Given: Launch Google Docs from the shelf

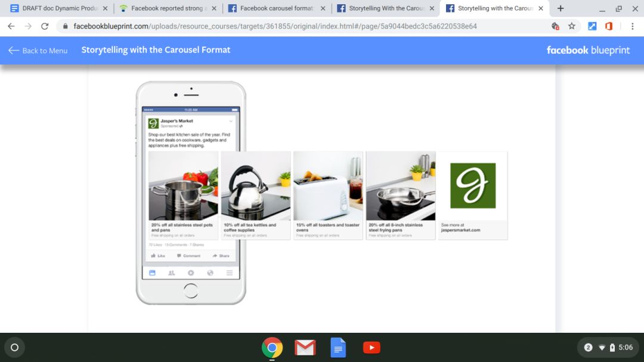Looking at the screenshot, I should [x=338, y=348].
